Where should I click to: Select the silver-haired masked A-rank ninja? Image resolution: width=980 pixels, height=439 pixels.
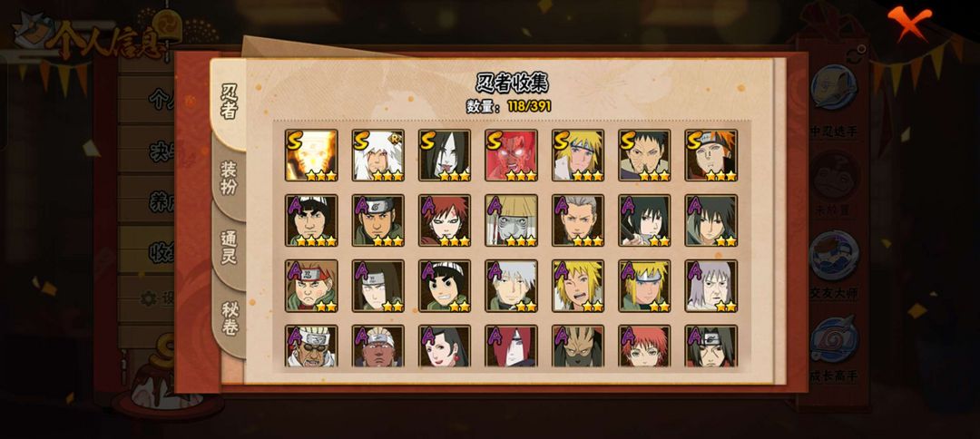tap(511, 286)
